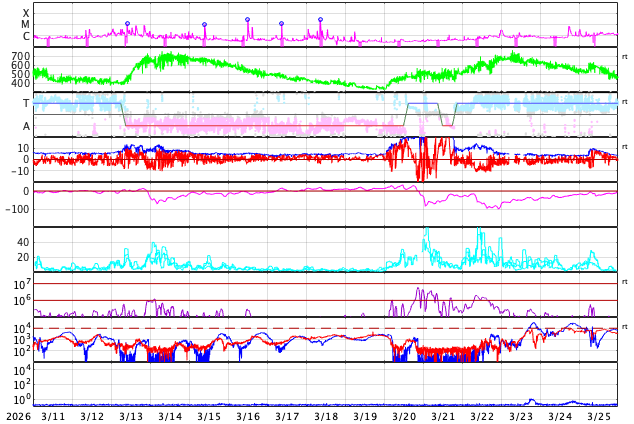
Task: Click the 3/11 date label
Action: pyautogui.click(x=53, y=416)
